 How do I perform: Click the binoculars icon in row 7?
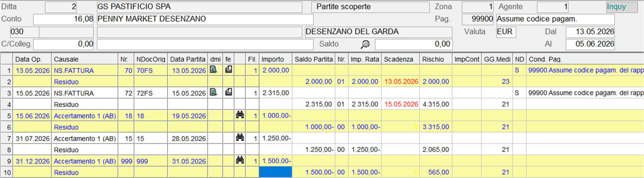240,138
